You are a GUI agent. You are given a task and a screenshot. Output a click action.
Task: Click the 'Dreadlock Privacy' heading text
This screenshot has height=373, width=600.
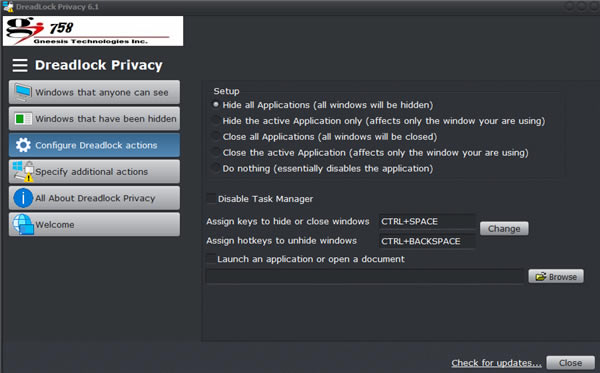99,65
